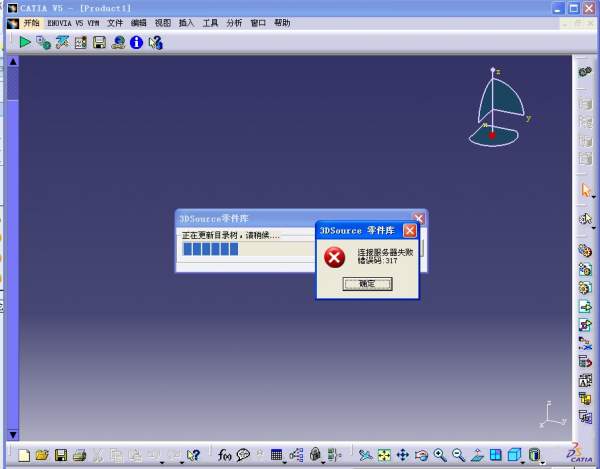
Task: Open the ENOVIA V5 VPM menu
Action: [x=73, y=23]
